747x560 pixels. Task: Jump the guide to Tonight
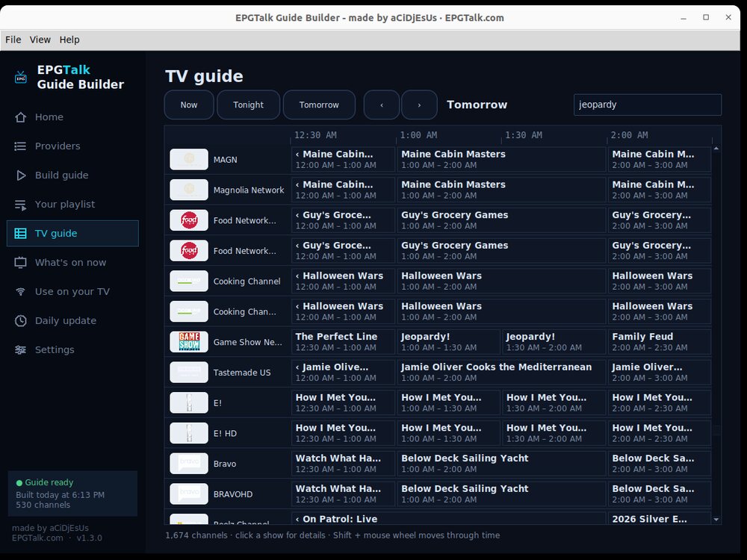point(248,105)
